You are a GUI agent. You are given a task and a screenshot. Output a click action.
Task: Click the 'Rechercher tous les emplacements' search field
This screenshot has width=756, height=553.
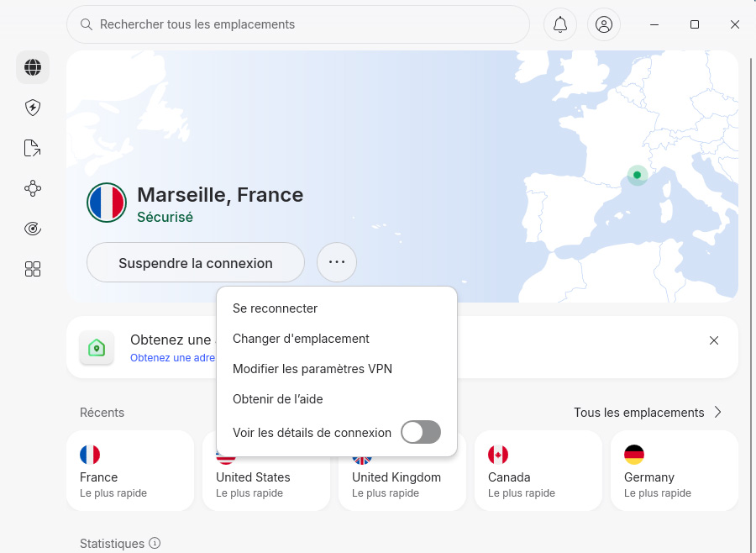pyautogui.click(x=252, y=24)
